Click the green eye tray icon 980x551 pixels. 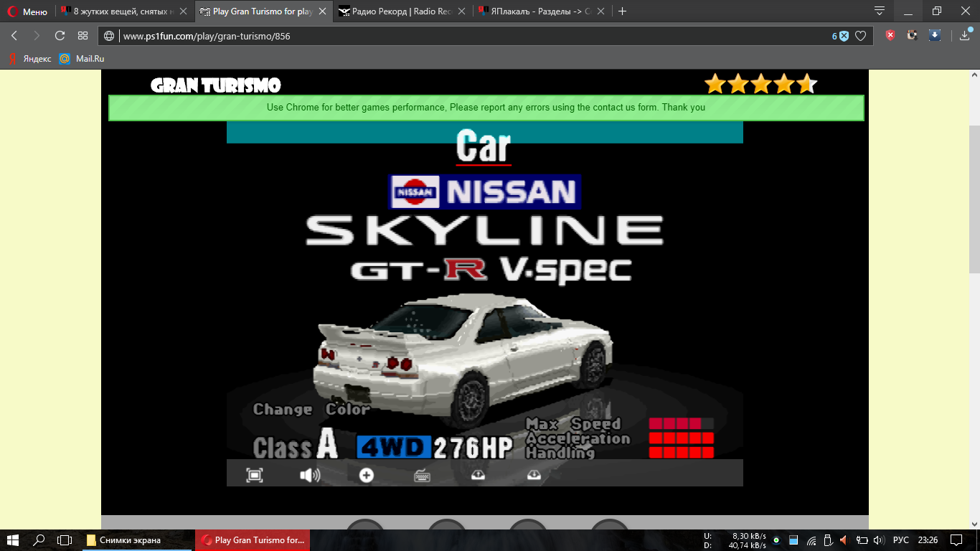click(776, 540)
